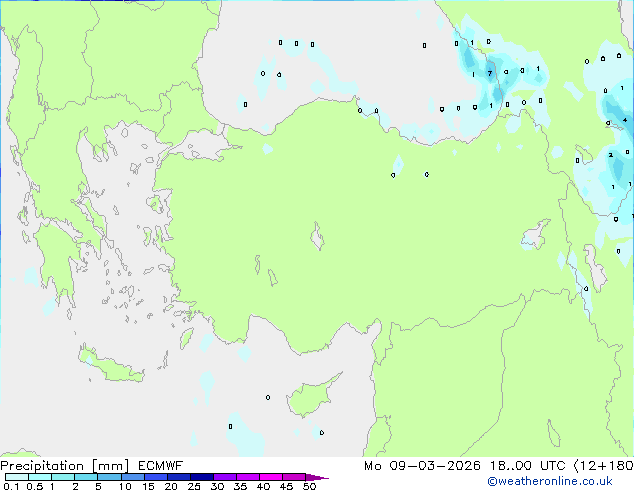Pick legend swatch between 0.1 and 0.5
The image size is (634, 490).
(x=17, y=477)
